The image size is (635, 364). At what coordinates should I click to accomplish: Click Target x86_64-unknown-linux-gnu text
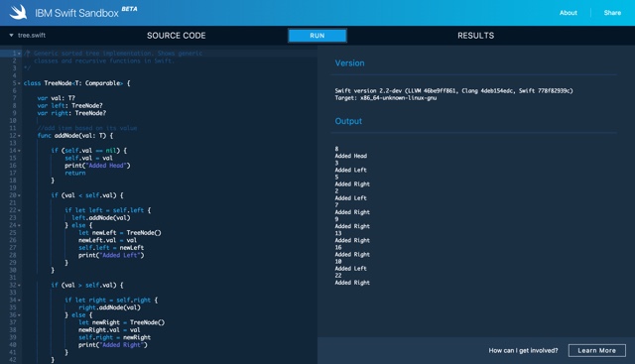[386, 98]
